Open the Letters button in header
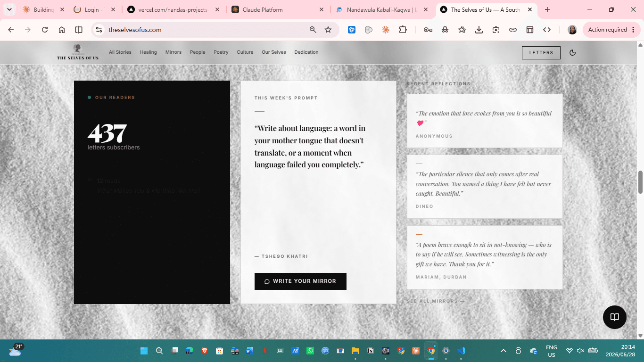This screenshot has height=362, width=644. click(x=541, y=53)
